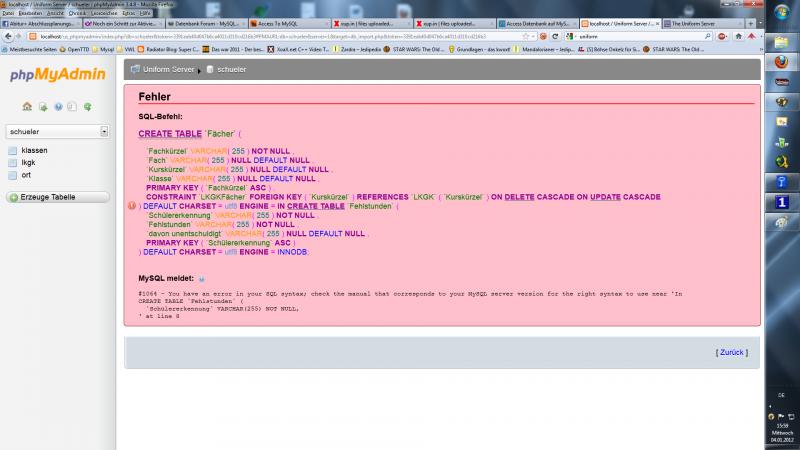Reload the page using the browser refresh icon
Viewport: 800px width, 450px height.
(x=553, y=35)
